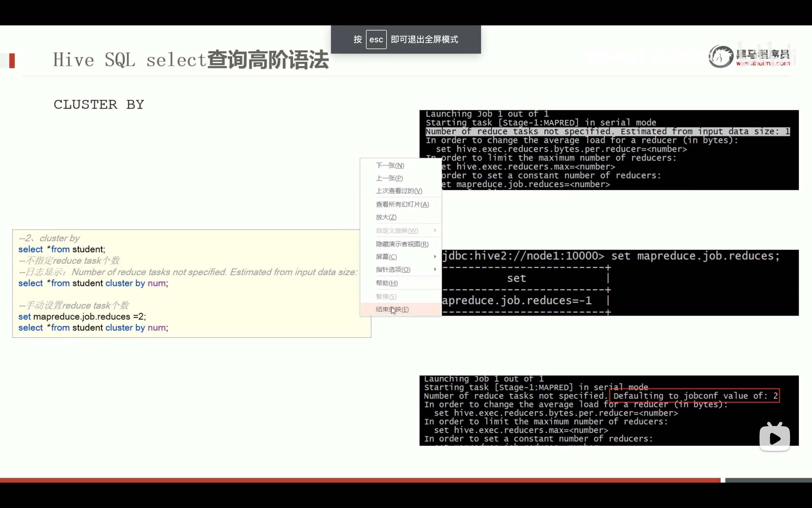Click 'set hive.exec.reducers.max=<number>' in bottom terminal

(x=521, y=430)
